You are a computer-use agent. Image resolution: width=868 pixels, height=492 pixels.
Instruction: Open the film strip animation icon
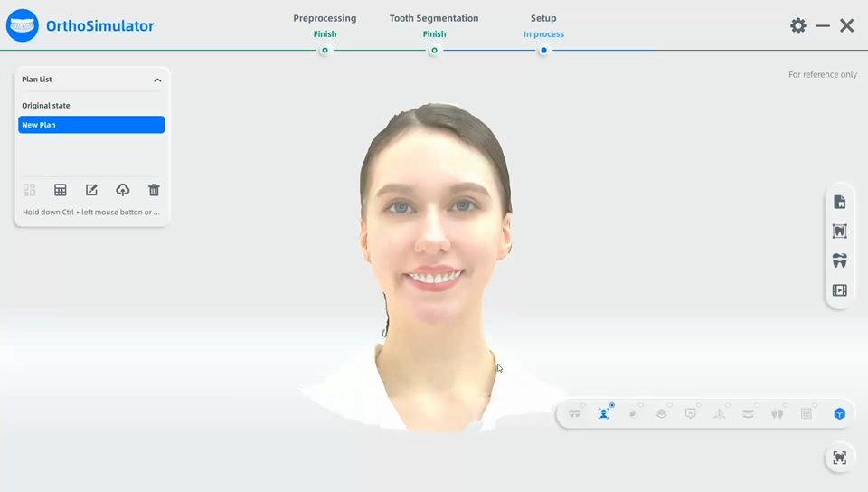pyautogui.click(x=839, y=290)
